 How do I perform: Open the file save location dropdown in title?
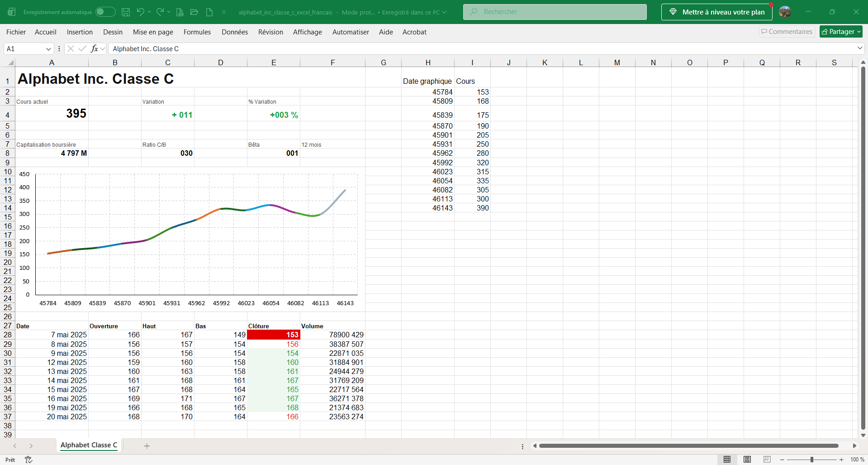[x=444, y=12]
